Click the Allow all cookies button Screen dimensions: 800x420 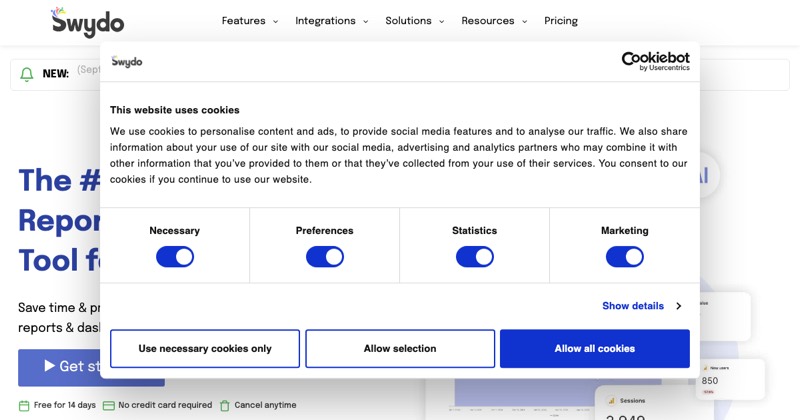(x=595, y=349)
